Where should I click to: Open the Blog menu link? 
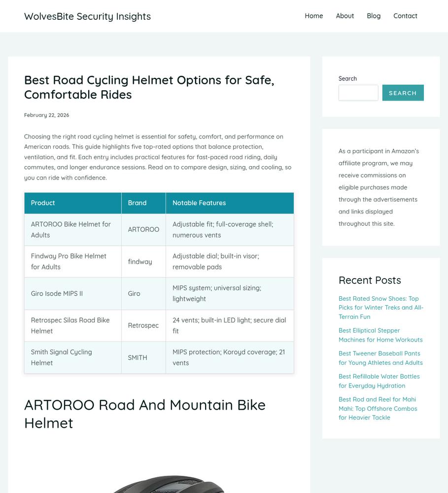click(374, 16)
